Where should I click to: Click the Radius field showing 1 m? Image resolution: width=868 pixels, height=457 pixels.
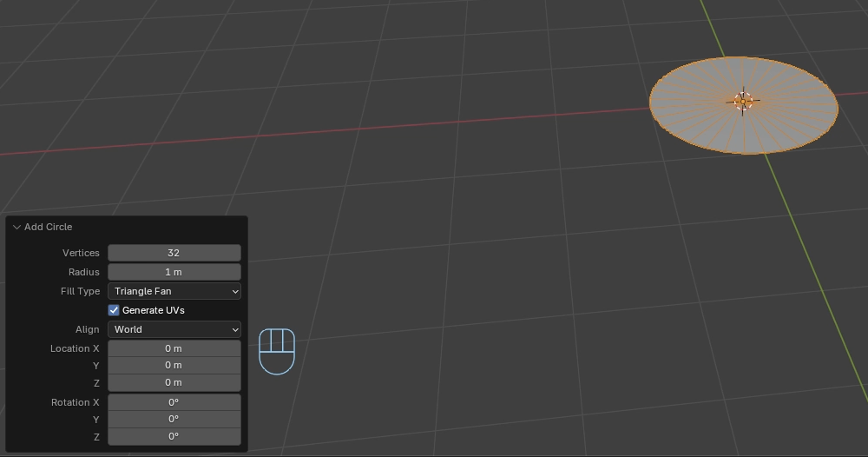[x=174, y=272]
